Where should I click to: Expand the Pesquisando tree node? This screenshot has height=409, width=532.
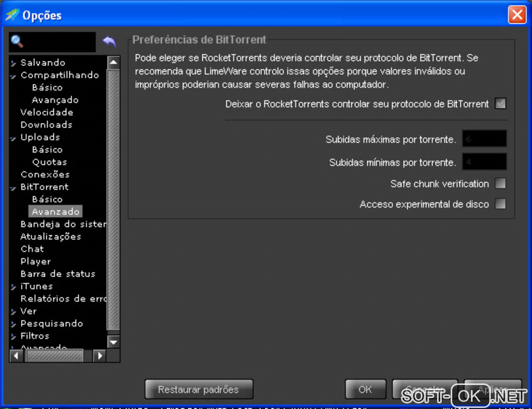(x=13, y=324)
